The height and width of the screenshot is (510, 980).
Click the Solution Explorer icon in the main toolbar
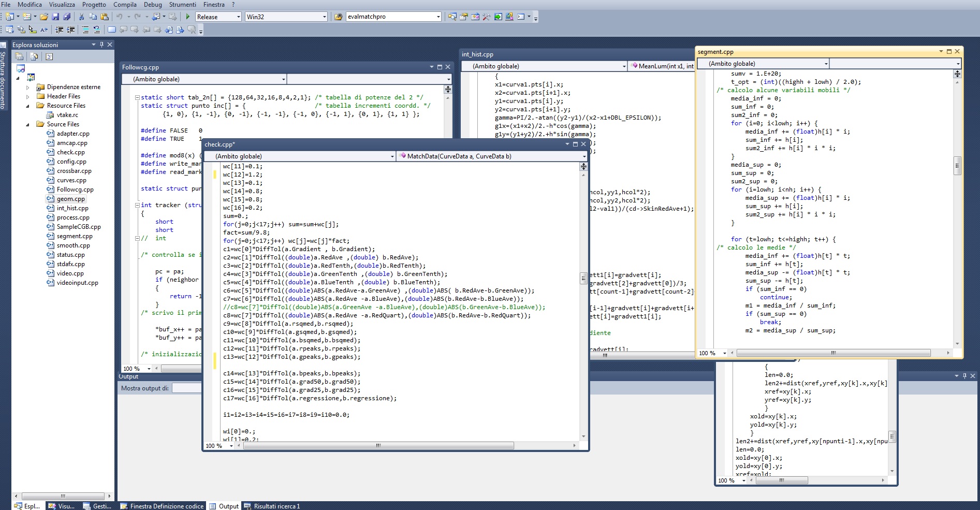pos(452,17)
